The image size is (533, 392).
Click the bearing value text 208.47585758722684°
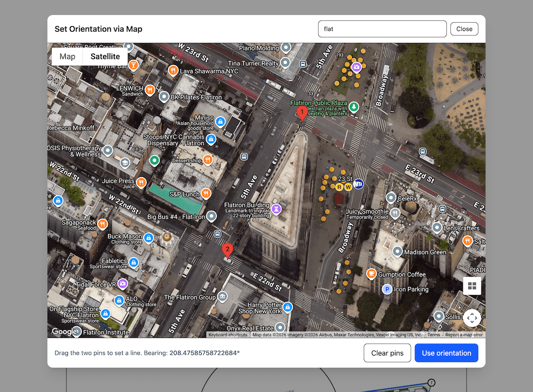tap(205, 353)
